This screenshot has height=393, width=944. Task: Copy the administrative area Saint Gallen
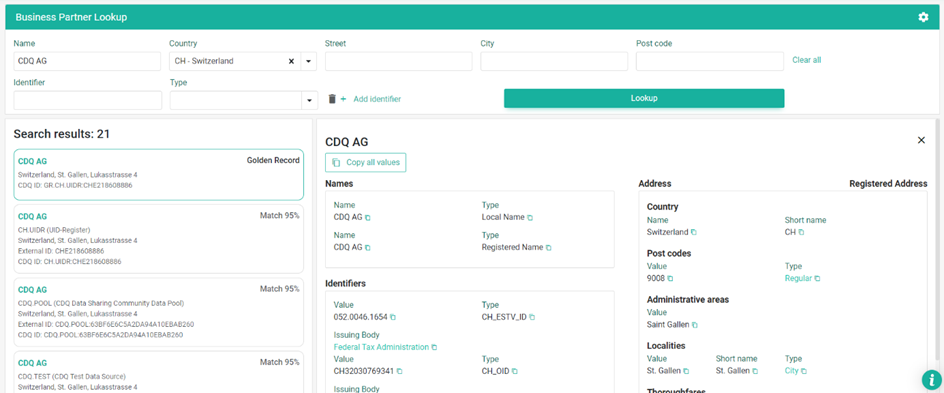pos(695,325)
